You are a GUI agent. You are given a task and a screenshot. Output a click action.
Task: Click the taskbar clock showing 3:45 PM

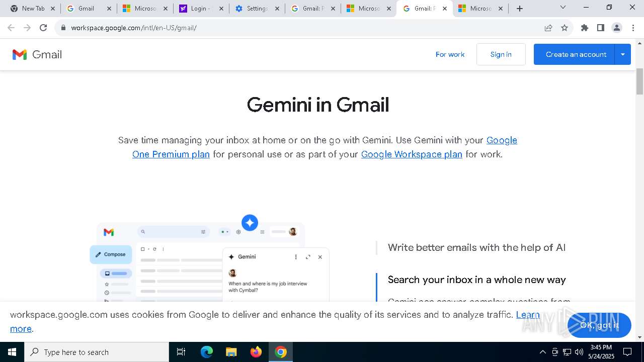(601, 352)
